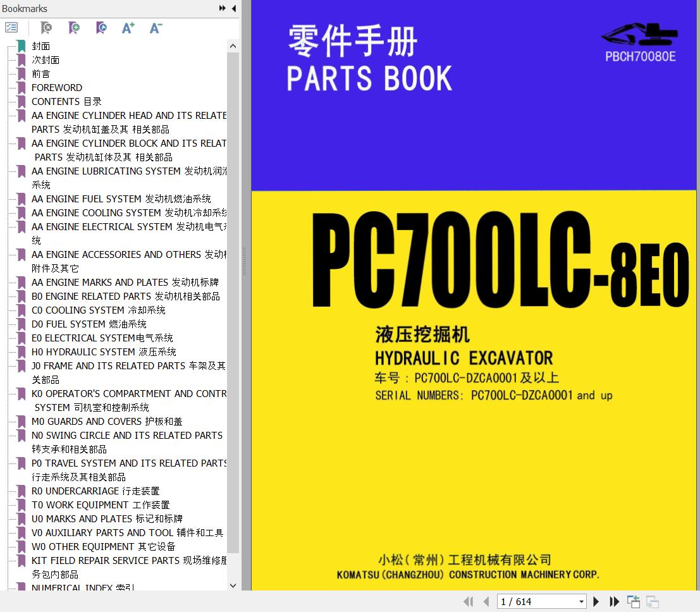Click the PBCH70080E code on cover

tap(640, 56)
